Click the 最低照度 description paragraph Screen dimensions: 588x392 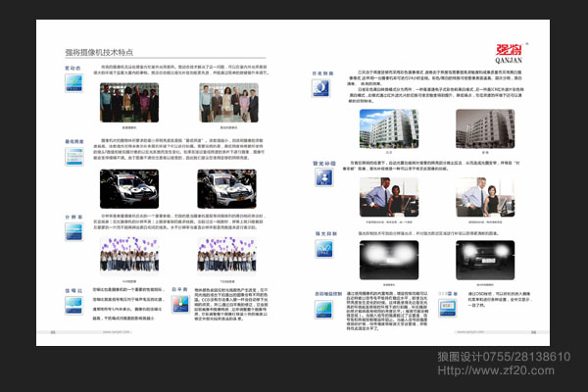coord(179,149)
